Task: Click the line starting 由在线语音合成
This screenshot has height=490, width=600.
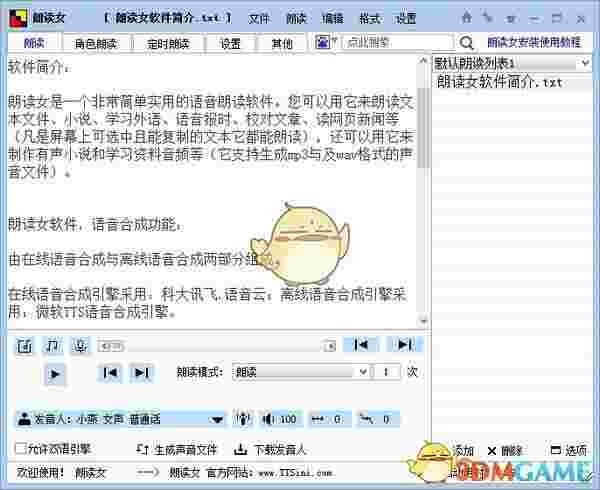Action: click(x=142, y=260)
